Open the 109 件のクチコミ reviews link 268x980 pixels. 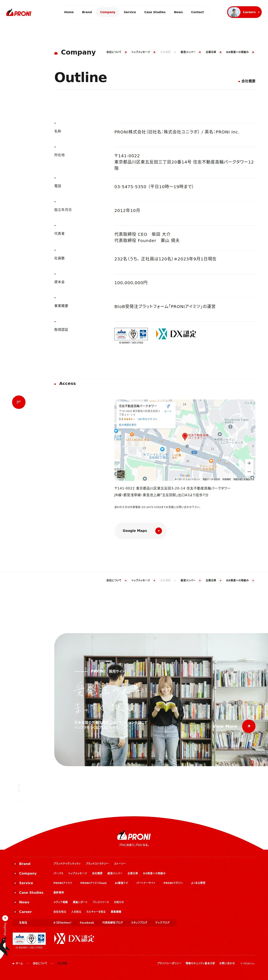point(147,419)
